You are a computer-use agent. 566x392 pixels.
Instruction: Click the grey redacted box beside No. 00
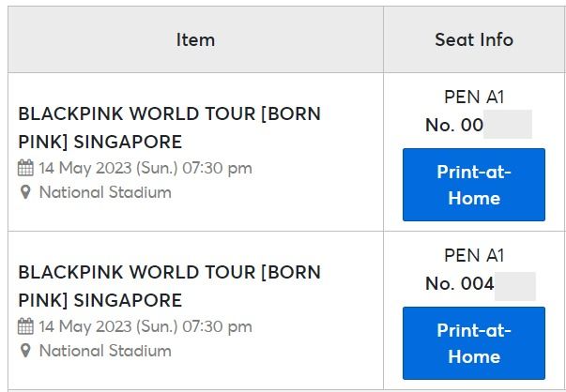pyautogui.click(x=508, y=125)
